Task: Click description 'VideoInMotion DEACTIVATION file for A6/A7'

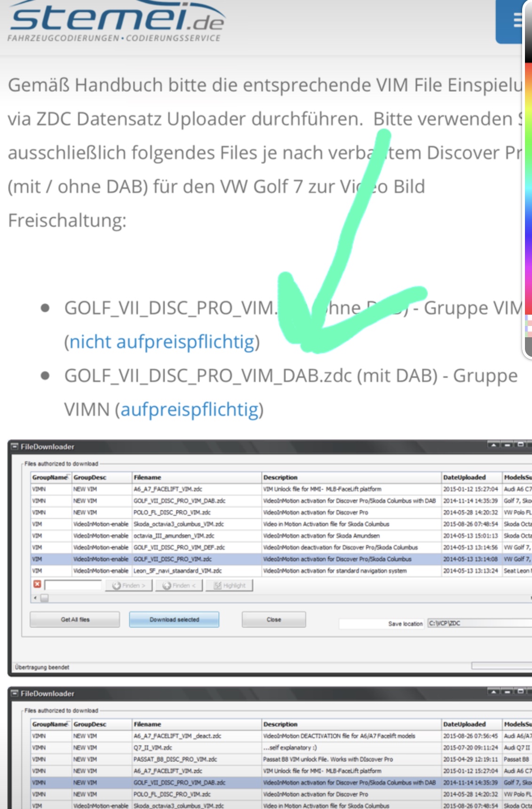Action: 339,736
